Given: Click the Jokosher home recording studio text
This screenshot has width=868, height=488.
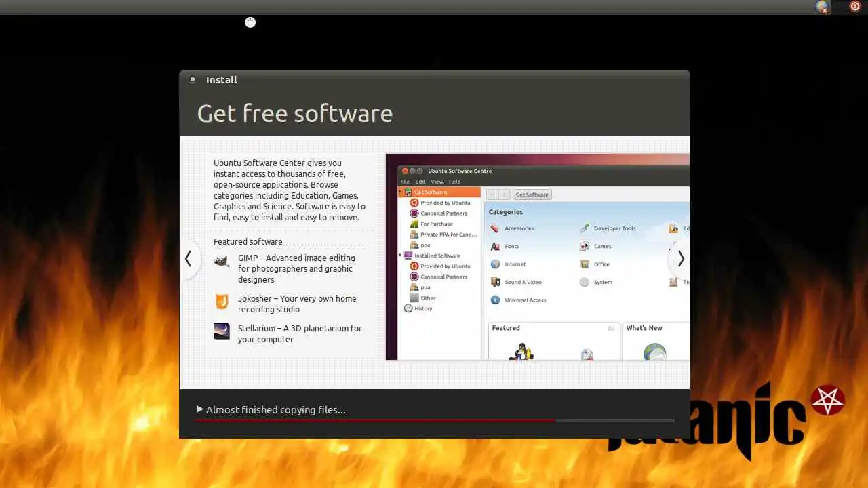Looking at the screenshot, I should click(297, 304).
